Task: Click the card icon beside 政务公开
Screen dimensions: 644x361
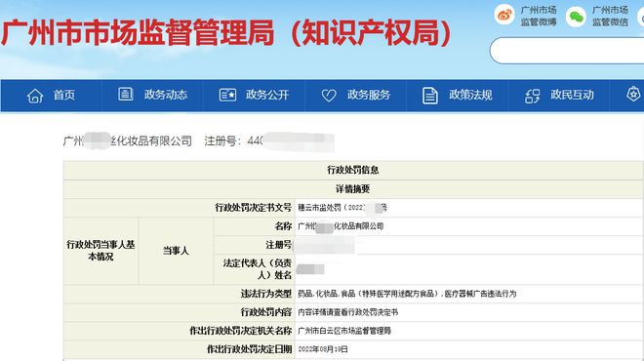Action: pyautogui.click(x=227, y=95)
